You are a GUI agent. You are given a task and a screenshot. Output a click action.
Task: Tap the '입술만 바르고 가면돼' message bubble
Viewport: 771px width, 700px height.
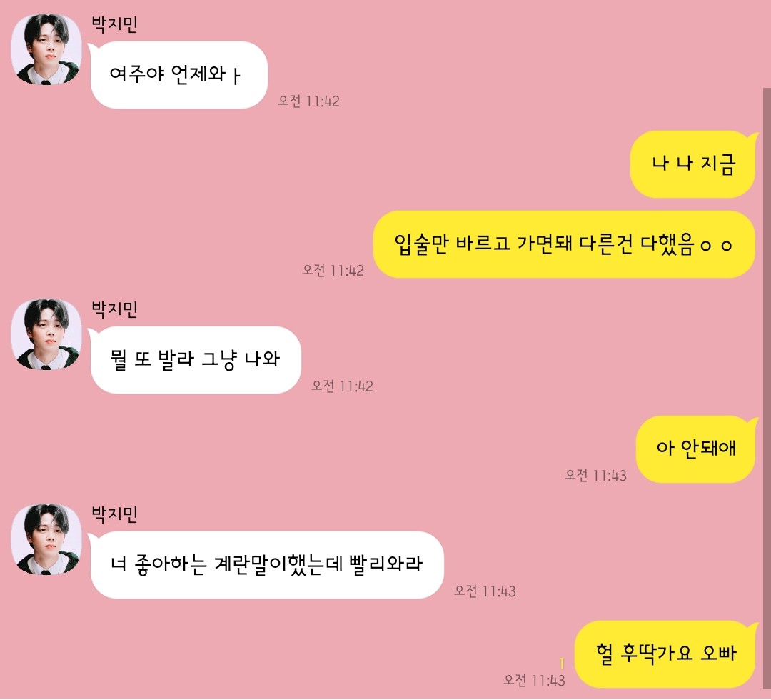tap(564, 244)
